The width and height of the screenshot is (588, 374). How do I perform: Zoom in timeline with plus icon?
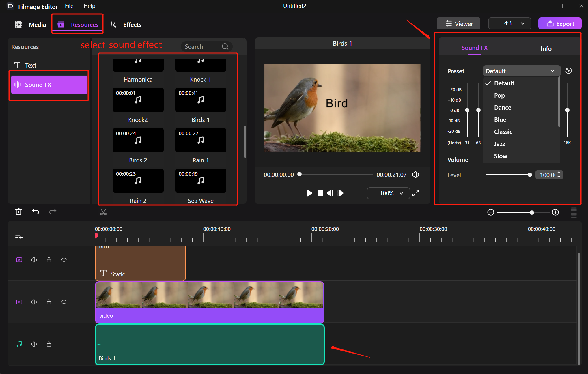(x=555, y=212)
